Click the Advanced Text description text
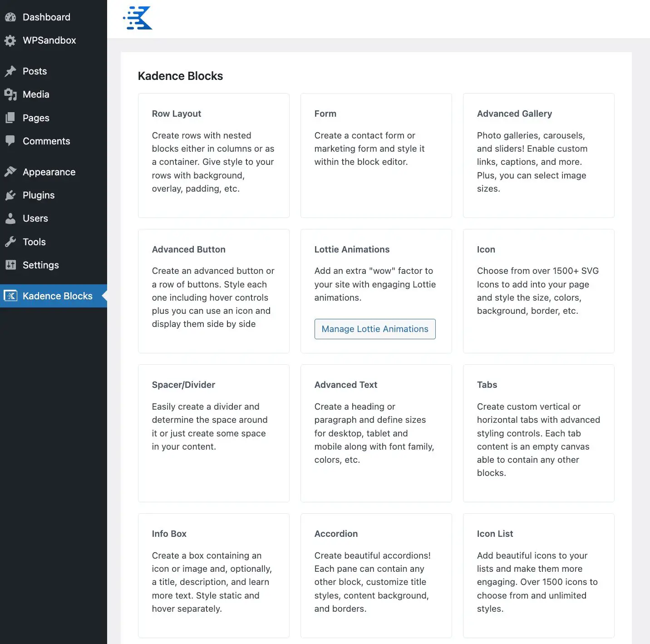 (374, 433)
